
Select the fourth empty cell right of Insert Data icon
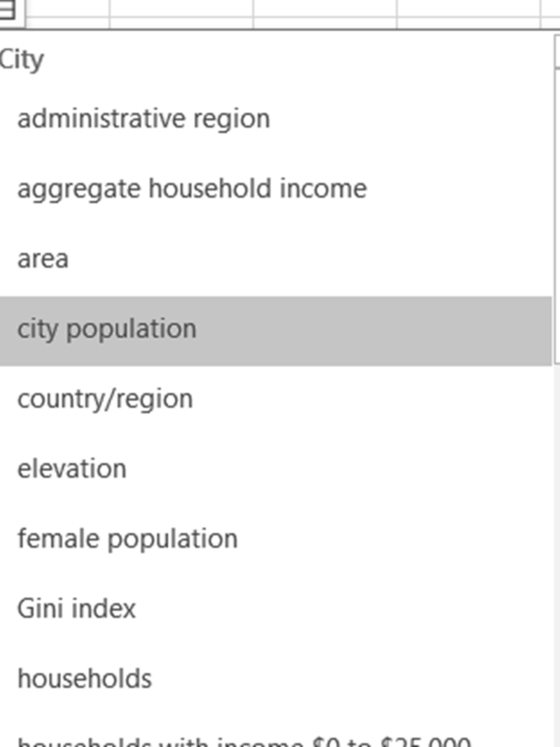[x=468, y=8]
